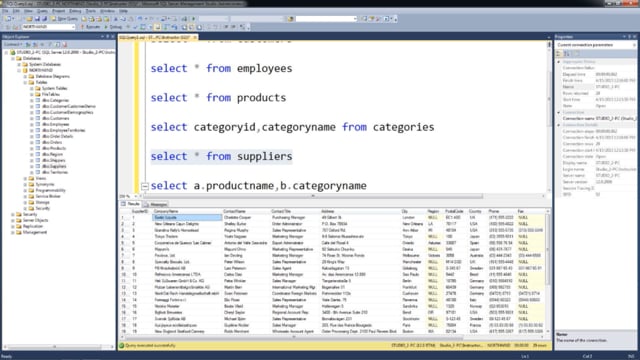Click the CompanyName column header in results
This screenshot has height=360, width=640.
click(x=187, y=211)
